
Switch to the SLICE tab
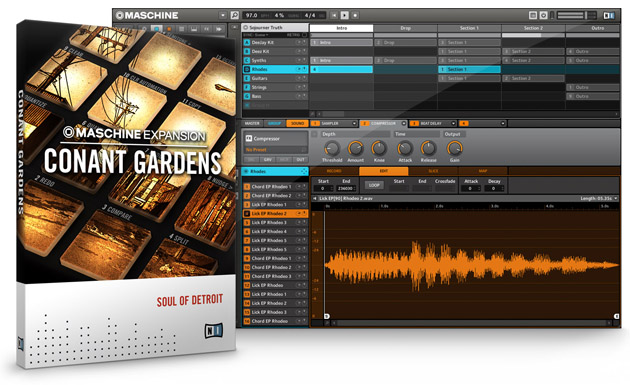[433, 171]
